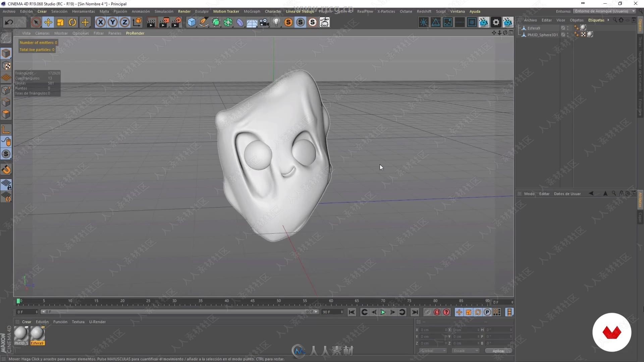Toggle X axis lock
Viewport: 644px width, 362px height.
point(100,22)
